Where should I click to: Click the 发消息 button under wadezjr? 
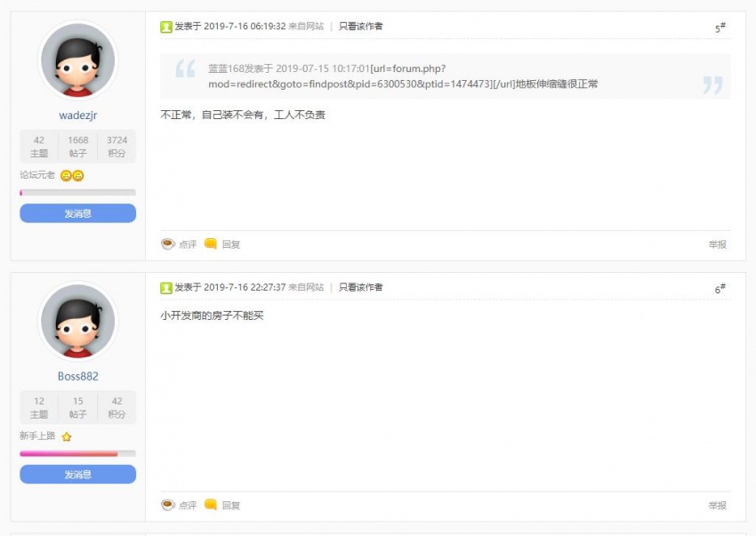(x=77, y=212)
